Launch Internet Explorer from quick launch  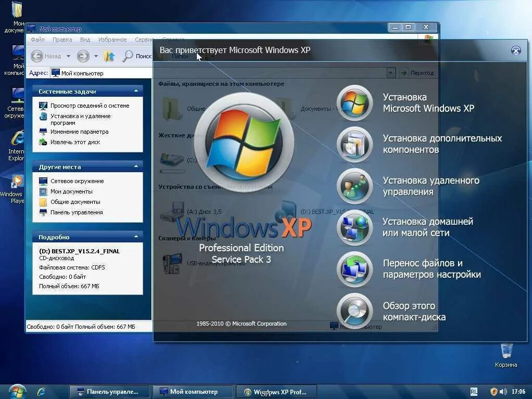[x=41, y=392]
